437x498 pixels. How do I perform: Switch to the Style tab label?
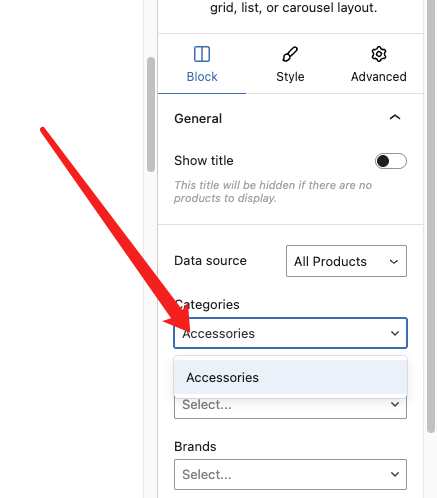tap(290, 77)
